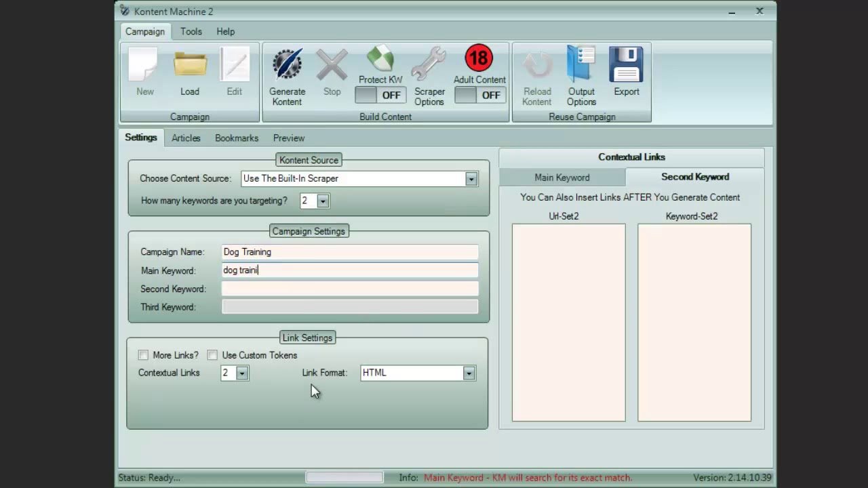Enable the More Links? checkbox
The width and height of the screenshot is (868, 488).
(143, 355)
